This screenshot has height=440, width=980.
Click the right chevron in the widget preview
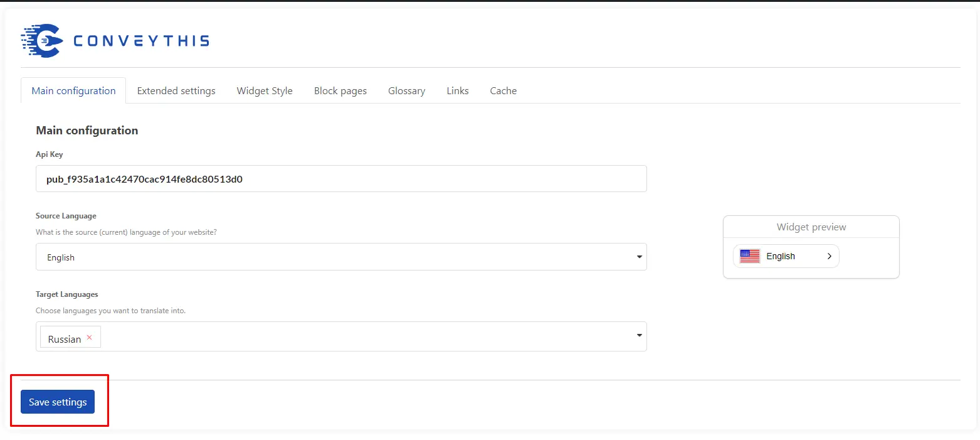click(x=829, y=256)
